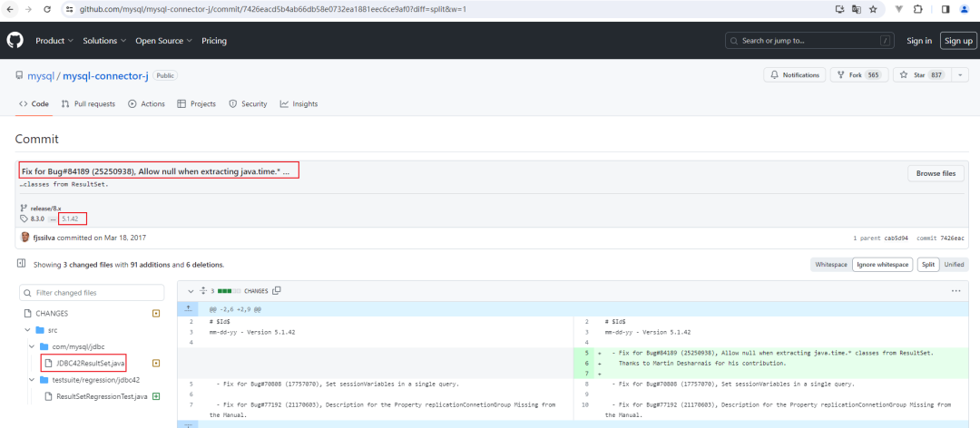Image resolution: width=980 pixels, height=428 pixels.
Task: Copy the CHANGES file path icon
Action: (277, 290)
